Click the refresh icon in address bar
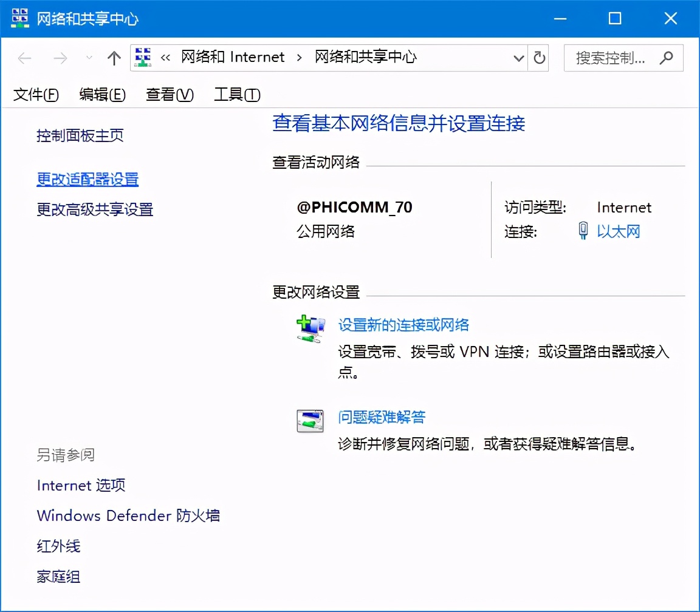 (539, 58)
